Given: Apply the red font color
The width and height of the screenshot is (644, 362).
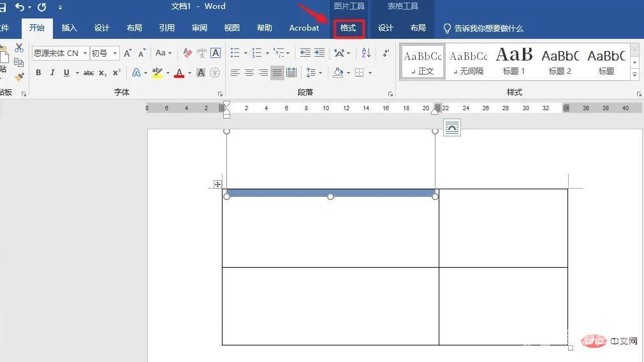Looking at the screenshot, I should tap(179, 73).
